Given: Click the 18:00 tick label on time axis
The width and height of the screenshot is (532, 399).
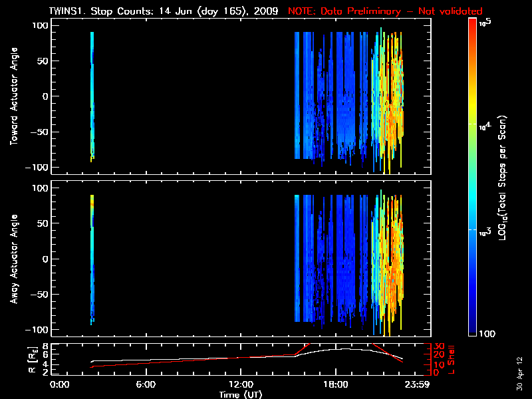Looking at the screenshot, I should coord(336,385).
